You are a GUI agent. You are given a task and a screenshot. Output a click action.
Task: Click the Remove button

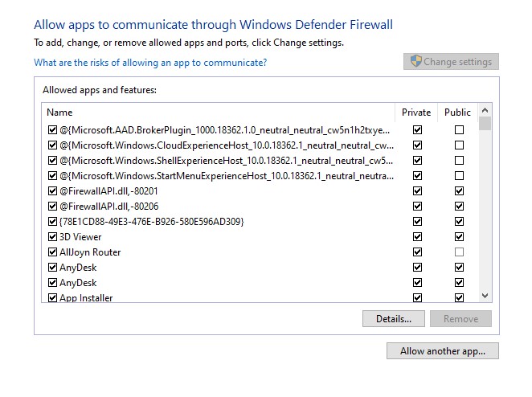coord(460,318)
